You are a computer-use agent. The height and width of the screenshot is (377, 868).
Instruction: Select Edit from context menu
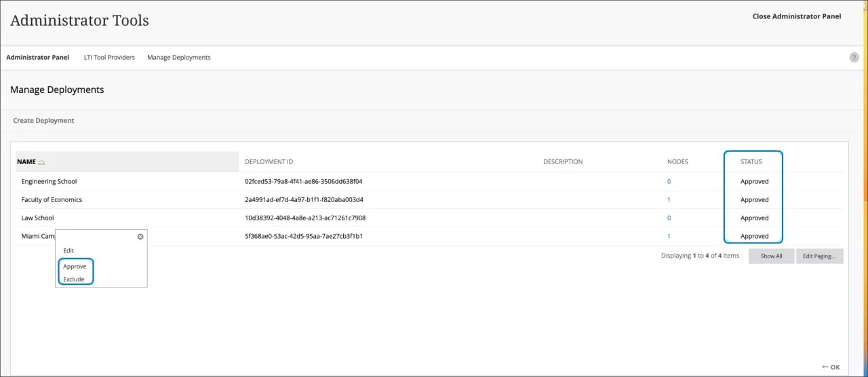(x=68, y=251)
